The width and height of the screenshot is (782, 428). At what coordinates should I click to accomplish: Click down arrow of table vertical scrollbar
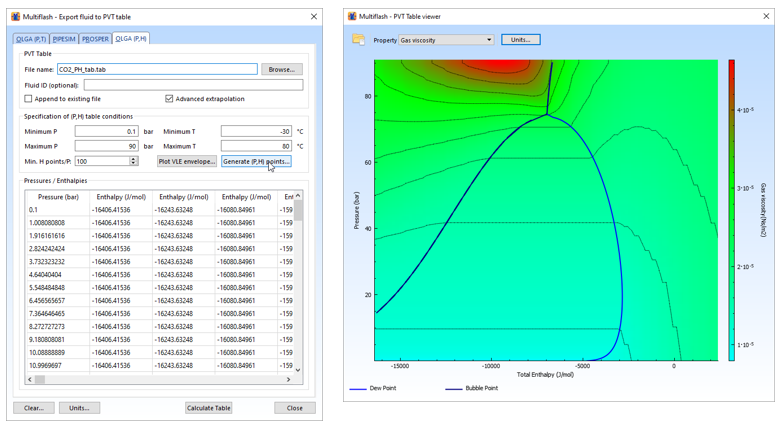coord(298,370)
